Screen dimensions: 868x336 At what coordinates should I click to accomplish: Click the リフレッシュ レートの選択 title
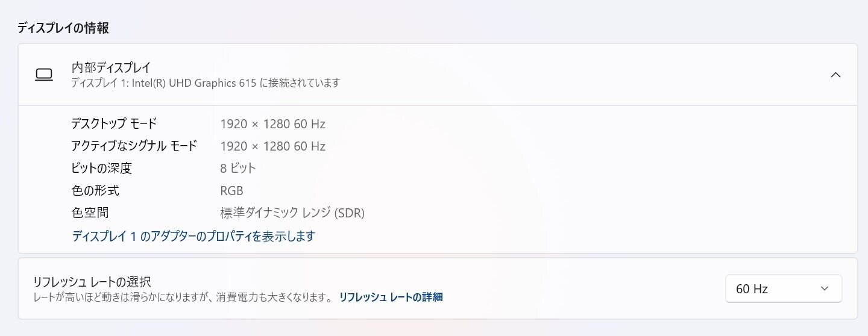click(x=92, y=282)
